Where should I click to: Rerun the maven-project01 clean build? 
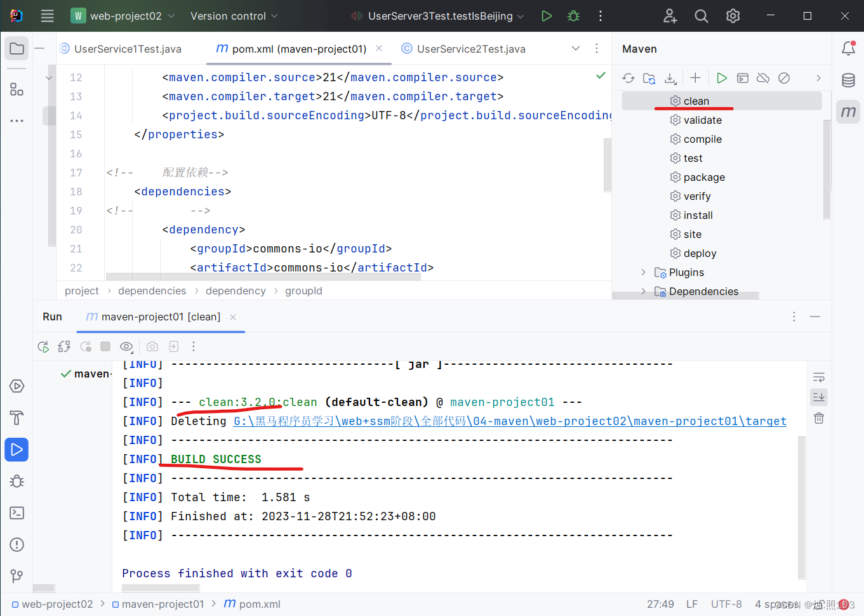(x=43, y=346)
